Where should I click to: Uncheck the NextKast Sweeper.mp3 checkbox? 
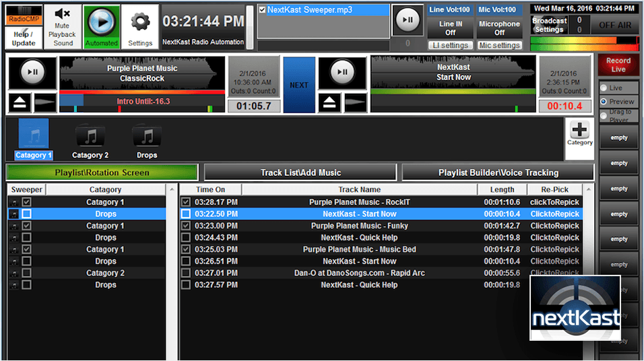pos(263,10)
